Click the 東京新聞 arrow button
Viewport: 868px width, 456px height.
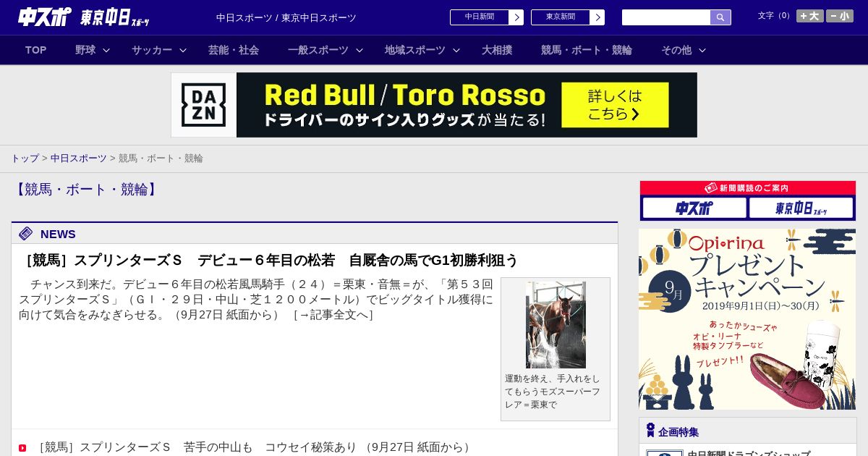(597, 17)
